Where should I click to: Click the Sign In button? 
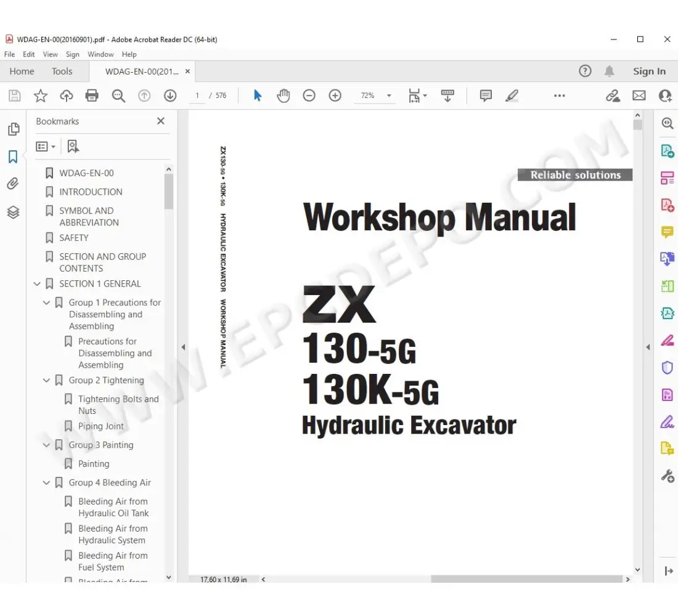point(649,71)
